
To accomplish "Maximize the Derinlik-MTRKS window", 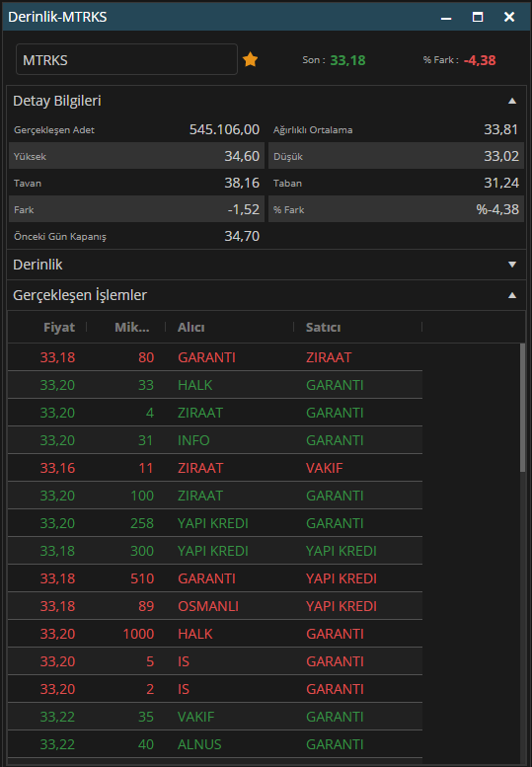I will point(478,17).
